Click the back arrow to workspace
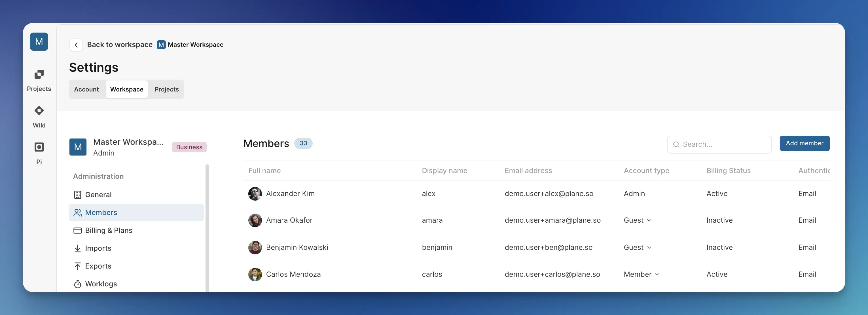This screenshot has width=868, height=315. point(76,45)
